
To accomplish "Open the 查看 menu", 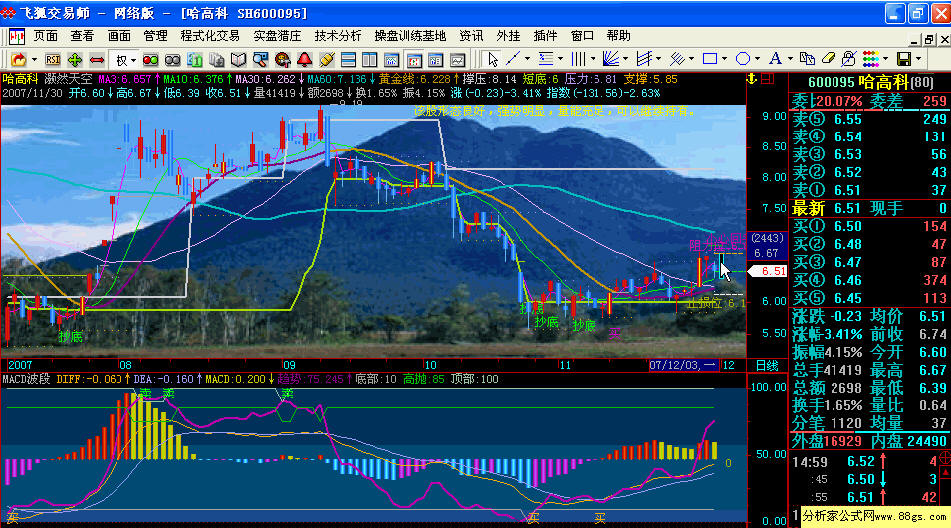I will pos(82,36).
